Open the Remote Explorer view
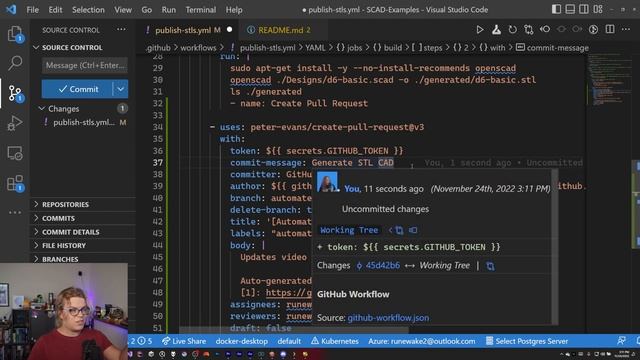The image size is (640, 360). 15,153
